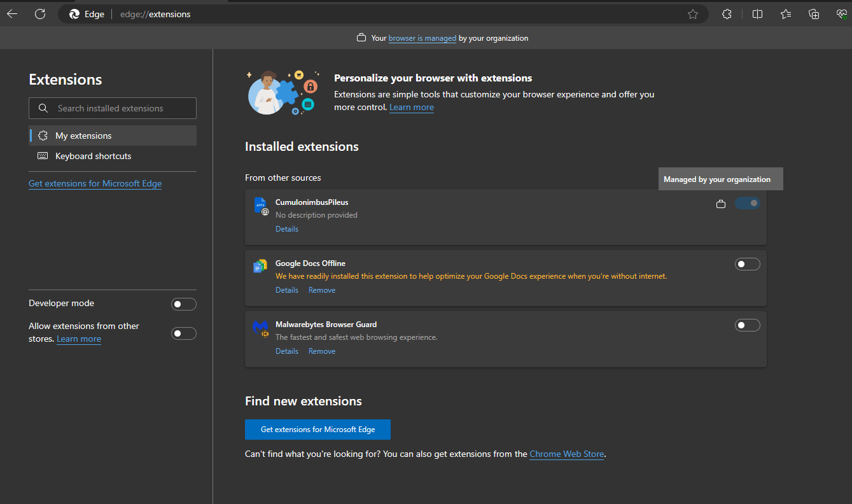
Task: Click the orange Google Docs Offline description text
Action: coord(471,276)
